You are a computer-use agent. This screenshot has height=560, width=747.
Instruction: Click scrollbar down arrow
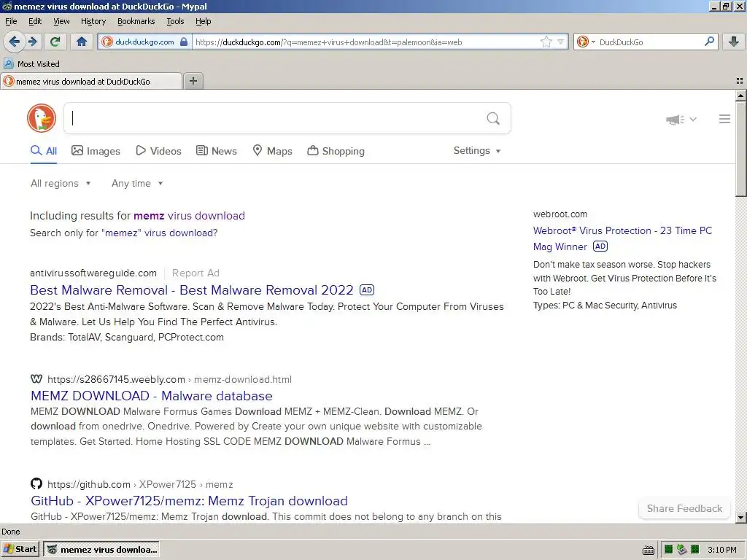tap(740, 517)
